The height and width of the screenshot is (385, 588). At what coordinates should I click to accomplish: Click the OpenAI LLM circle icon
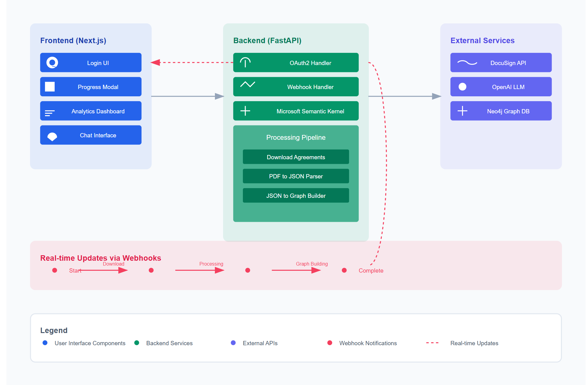point(462,87)
